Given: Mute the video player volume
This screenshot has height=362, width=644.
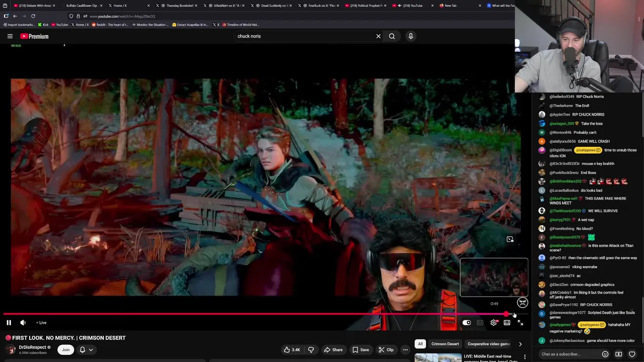Looking at the screenshot, I should 23,323.
